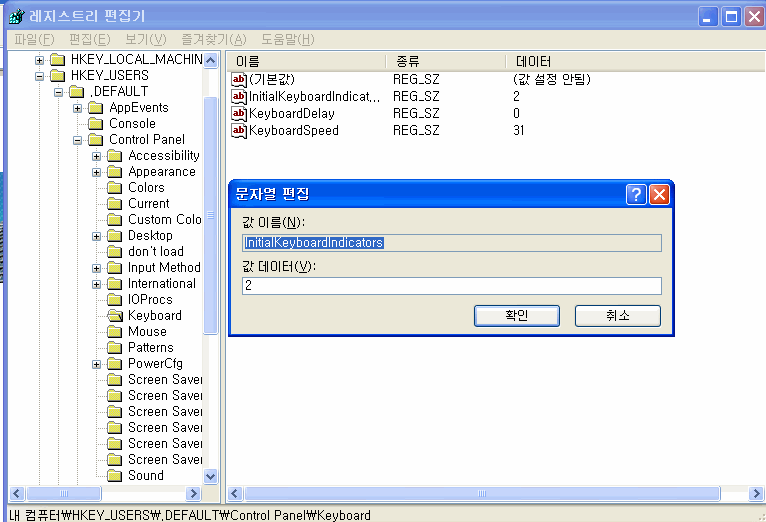Click tree pane scroll up arrow
The height and width of the screenshot is (522, 766).
[211, 61]
